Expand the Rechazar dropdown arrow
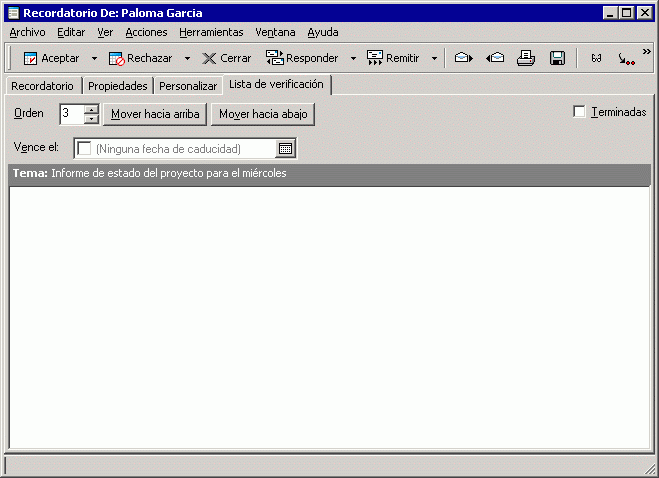 pyautogui.click(x=187, y=58)
